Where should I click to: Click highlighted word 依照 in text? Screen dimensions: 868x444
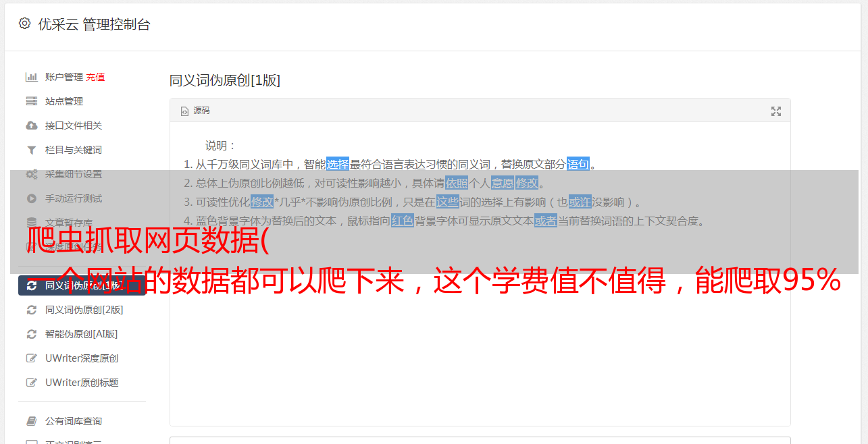(x=457, y=183)
